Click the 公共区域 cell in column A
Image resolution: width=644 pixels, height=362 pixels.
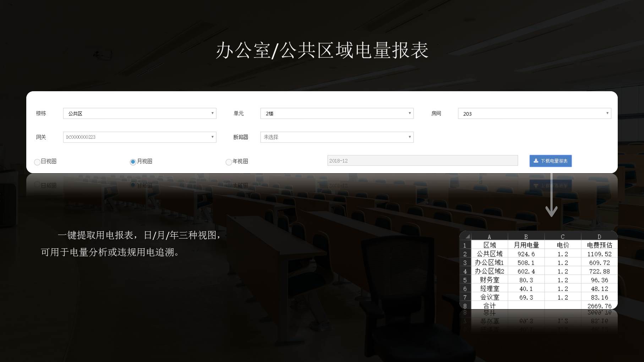(x=489, y=254)
